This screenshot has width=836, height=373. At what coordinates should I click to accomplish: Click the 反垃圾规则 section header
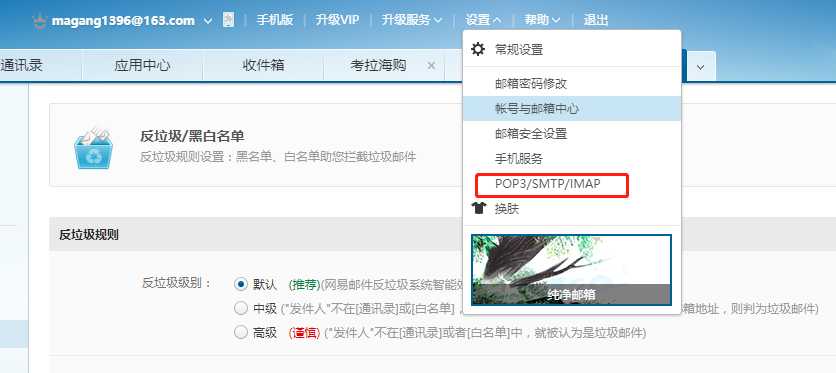coord(89,234)
